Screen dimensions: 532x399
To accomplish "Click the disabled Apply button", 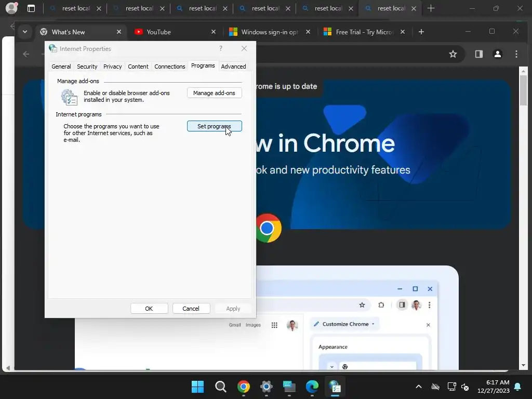I will pyautogui.click(x=233, y=309).
